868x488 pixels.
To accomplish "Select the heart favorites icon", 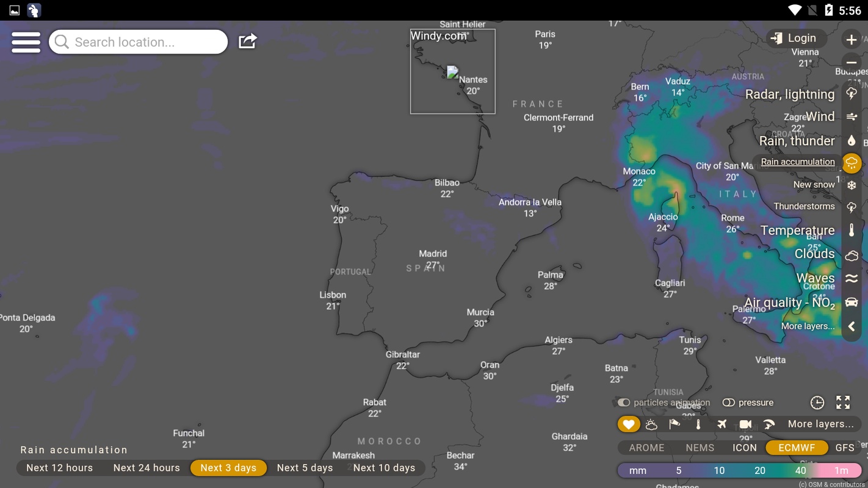I will coord(629,424).
